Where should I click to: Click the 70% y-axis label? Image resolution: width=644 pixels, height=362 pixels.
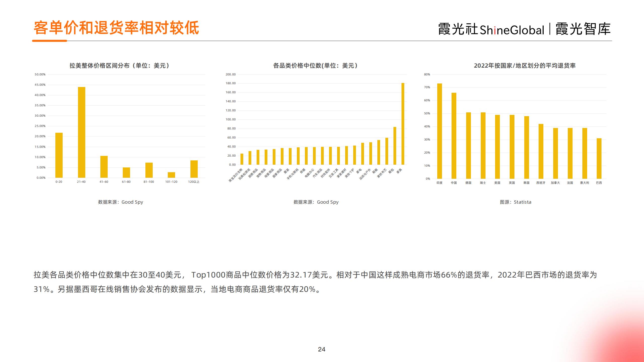point(427,87)
